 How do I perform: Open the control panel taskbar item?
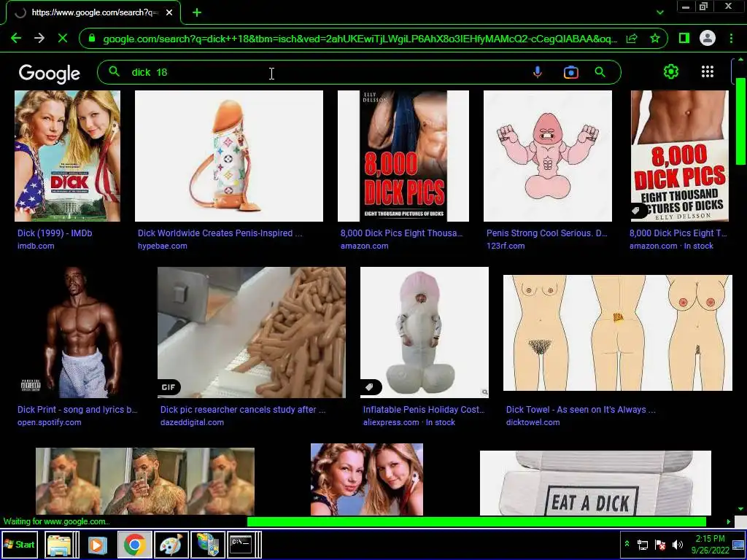point(208,544)
